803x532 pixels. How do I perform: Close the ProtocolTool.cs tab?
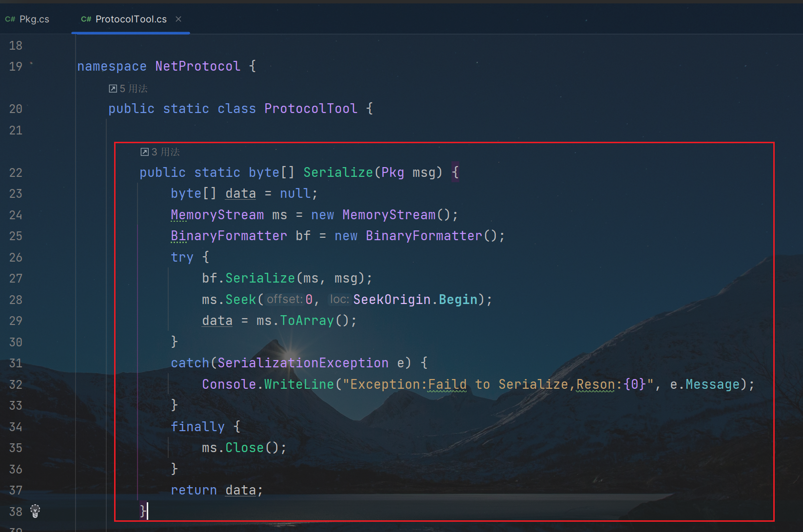(178, 19)
